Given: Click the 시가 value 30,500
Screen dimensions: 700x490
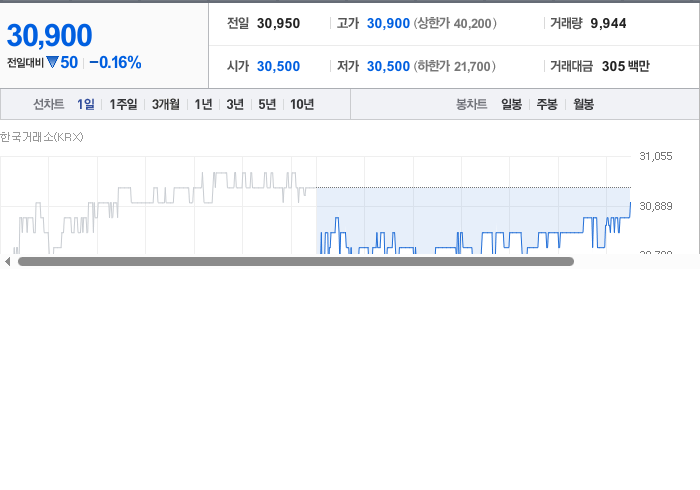Looking at the screenshot, I should click(279, 66).
